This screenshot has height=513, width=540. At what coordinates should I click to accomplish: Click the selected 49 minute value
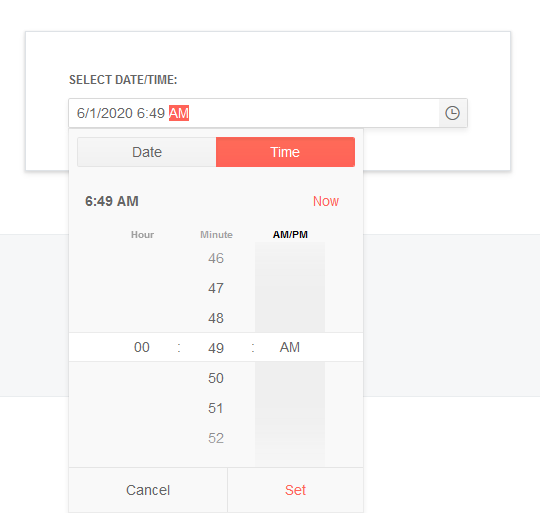point(216,348)
